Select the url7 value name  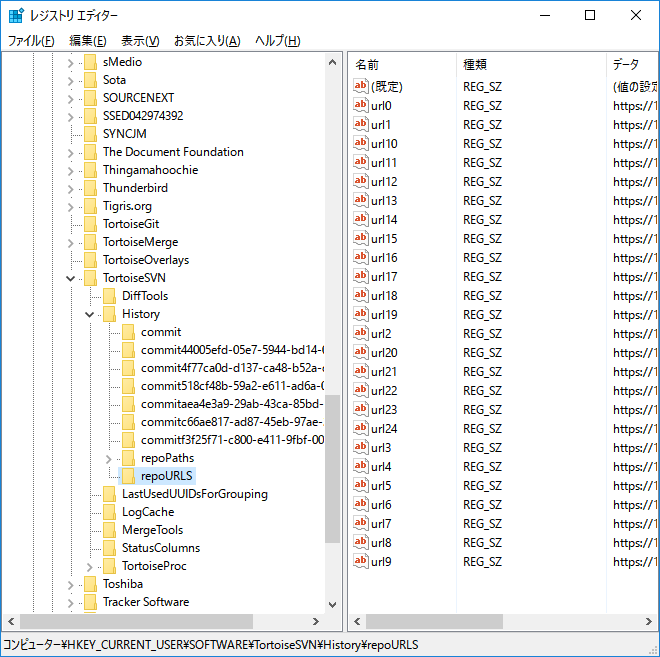coord(381,524)
